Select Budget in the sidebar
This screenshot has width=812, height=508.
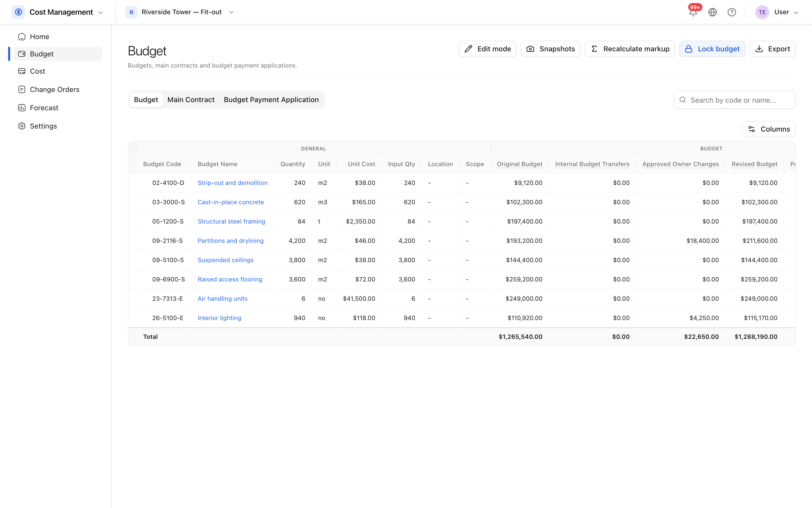coord(58,54)
